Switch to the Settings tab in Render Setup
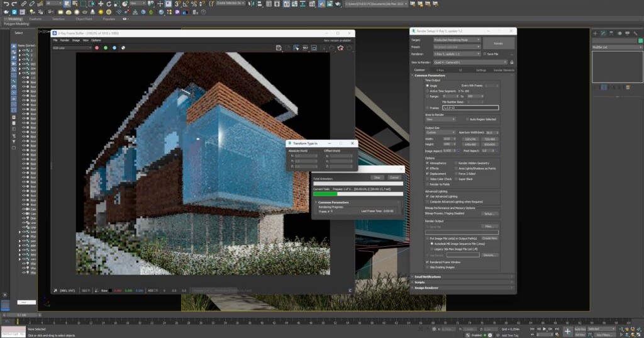The image size is (644, 338). click(x=481, y=70)
